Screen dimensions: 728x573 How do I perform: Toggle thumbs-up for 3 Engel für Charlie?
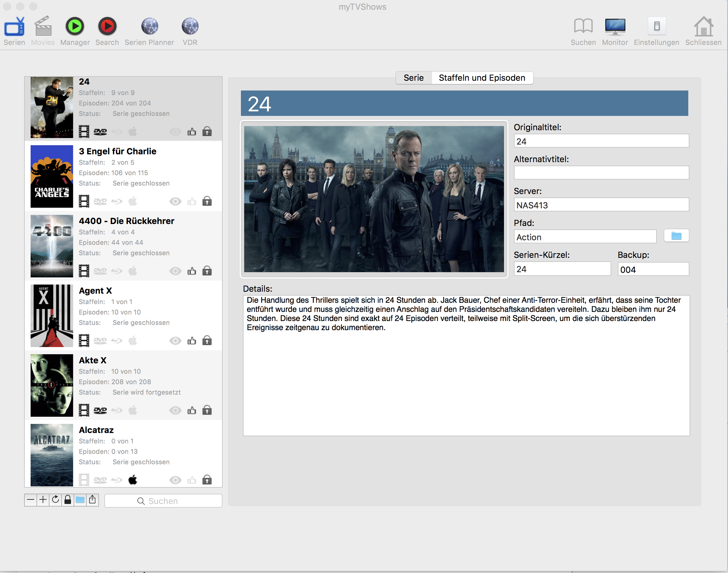(x=191, y=201)
